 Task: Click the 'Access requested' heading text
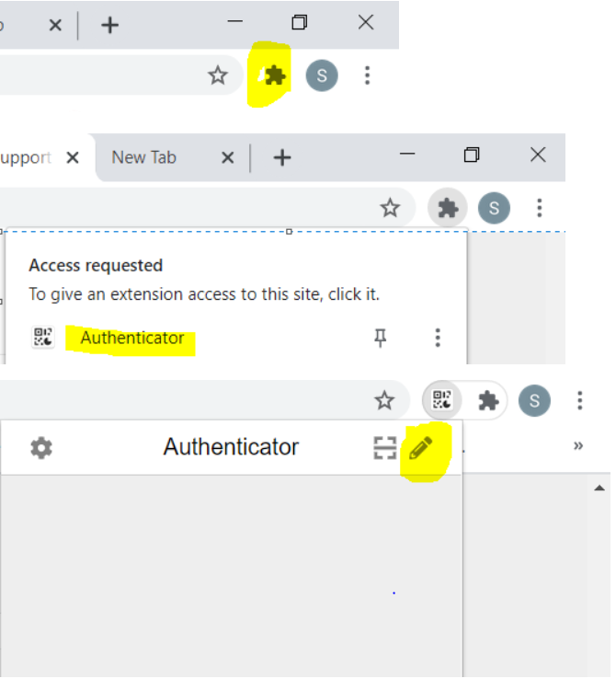(x=96, y=266)
